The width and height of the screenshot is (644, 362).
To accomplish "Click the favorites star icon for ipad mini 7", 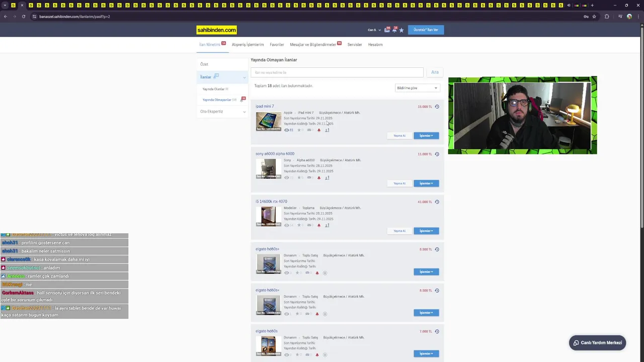I will point(299,130).
